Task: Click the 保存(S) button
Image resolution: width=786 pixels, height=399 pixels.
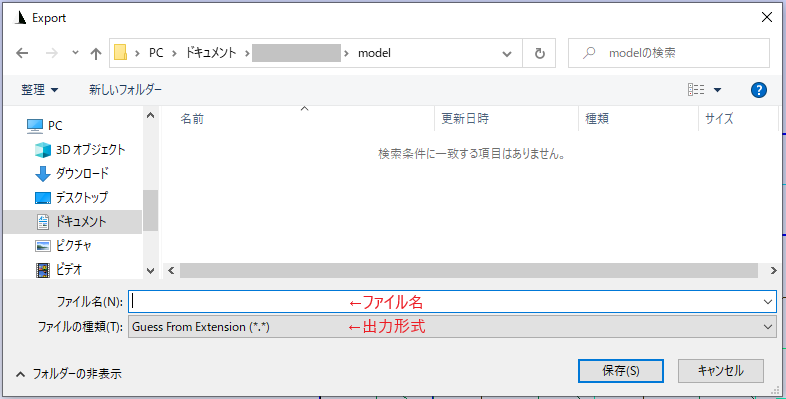Action: 621,371
